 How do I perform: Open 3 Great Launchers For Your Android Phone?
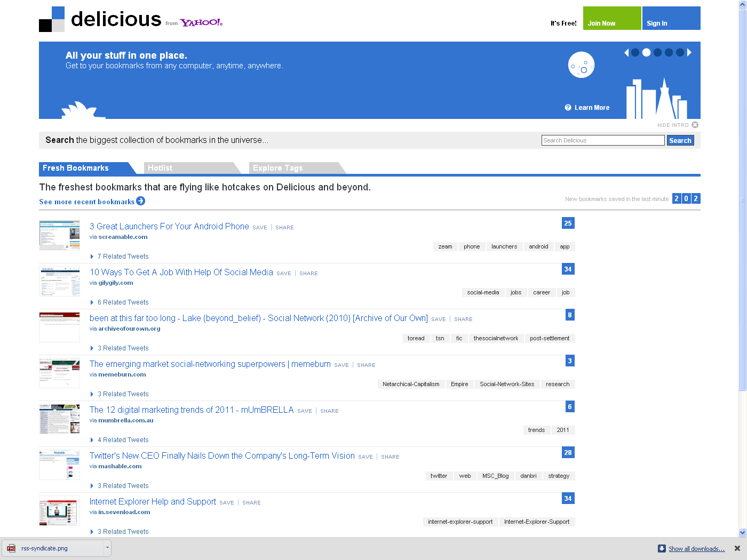[169, 226]
